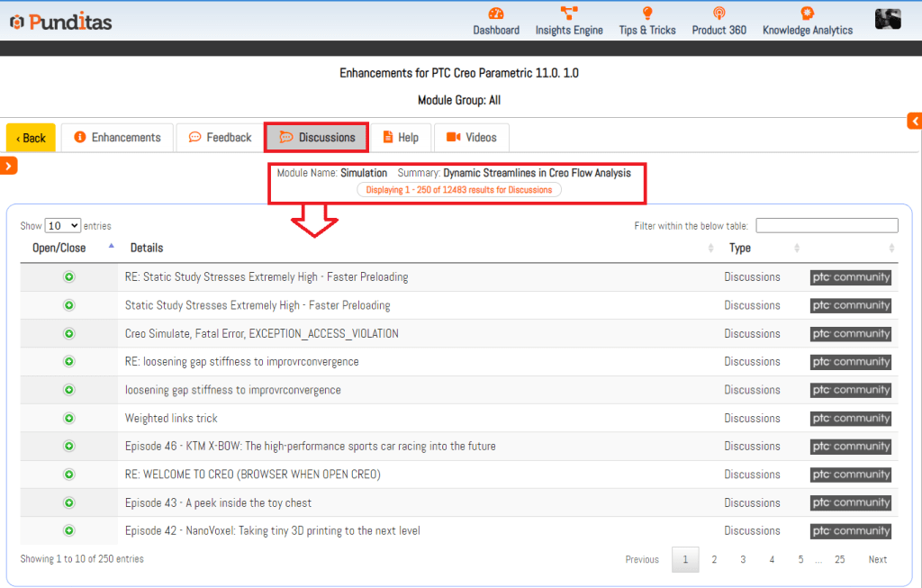Go to the Next page of results

[877, 560]
